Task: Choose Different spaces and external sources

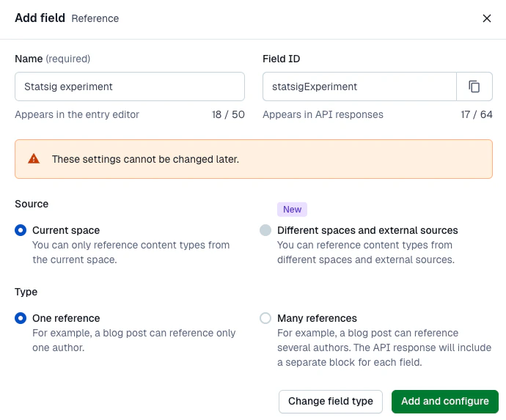Action: coord(265,230)
